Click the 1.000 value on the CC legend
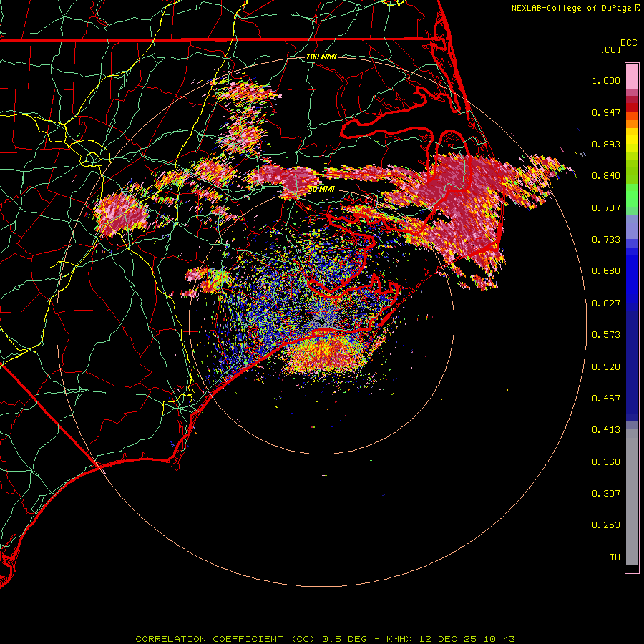The width and height of the screenshot is (644, 644). tap(606, 81)
